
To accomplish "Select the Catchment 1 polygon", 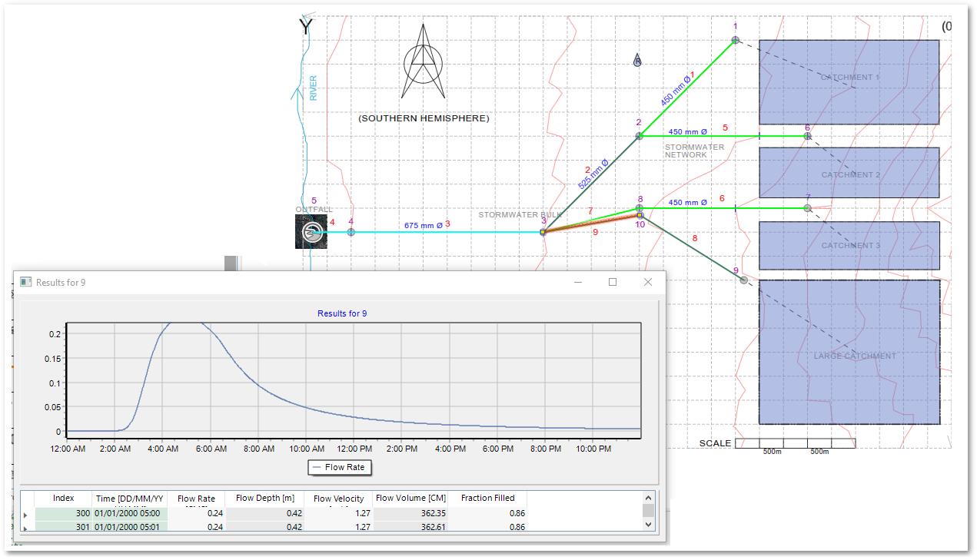I will pyautogui.click(x=849, y=82).
